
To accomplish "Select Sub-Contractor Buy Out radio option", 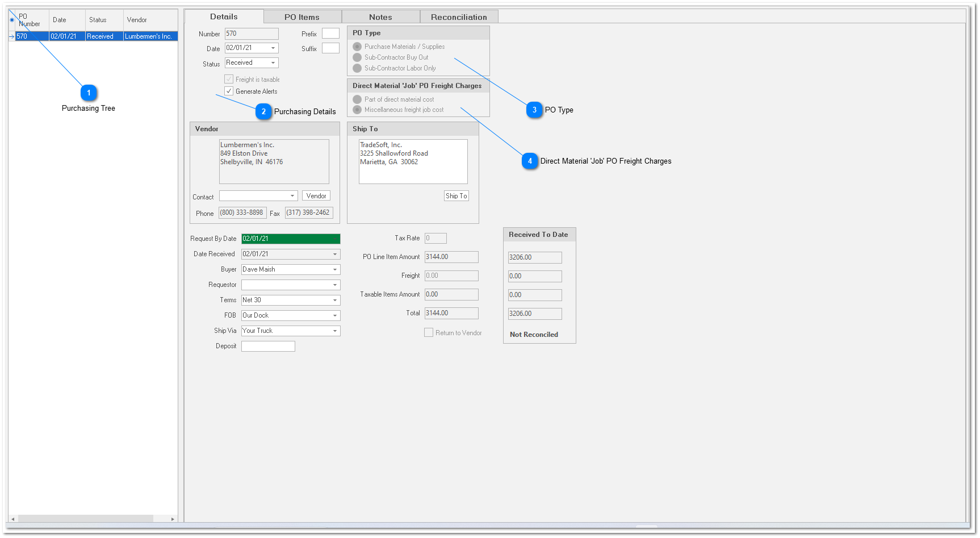I will point(357,57).
